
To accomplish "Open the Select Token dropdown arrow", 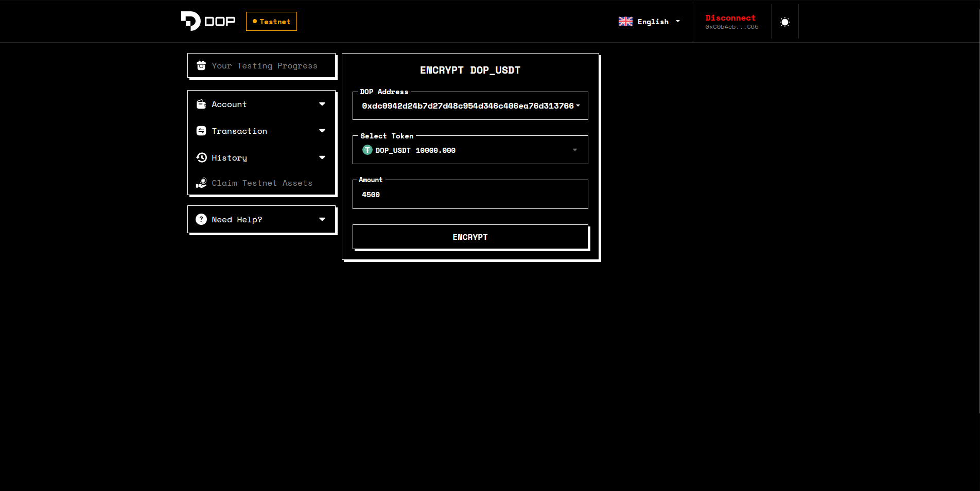I will click(575, 150).
